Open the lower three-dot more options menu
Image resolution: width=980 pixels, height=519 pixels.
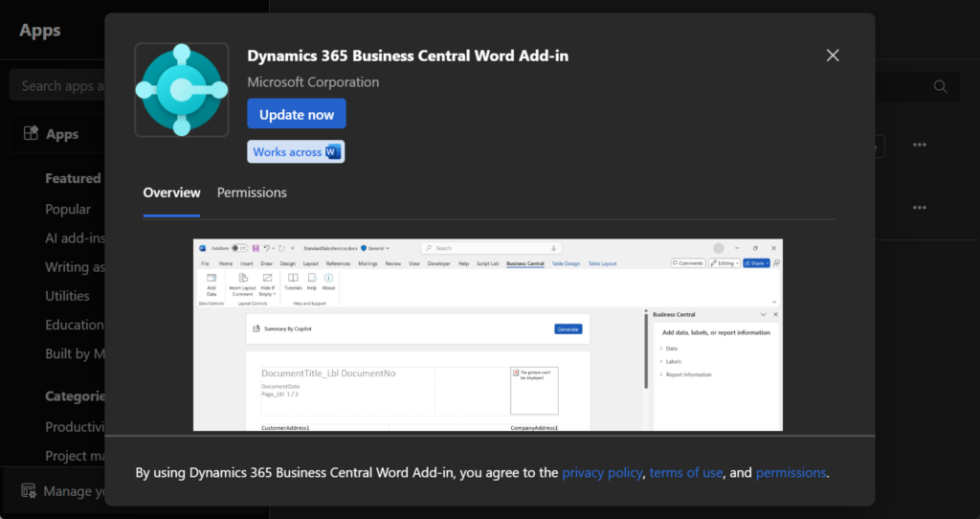tap(919, 208)
